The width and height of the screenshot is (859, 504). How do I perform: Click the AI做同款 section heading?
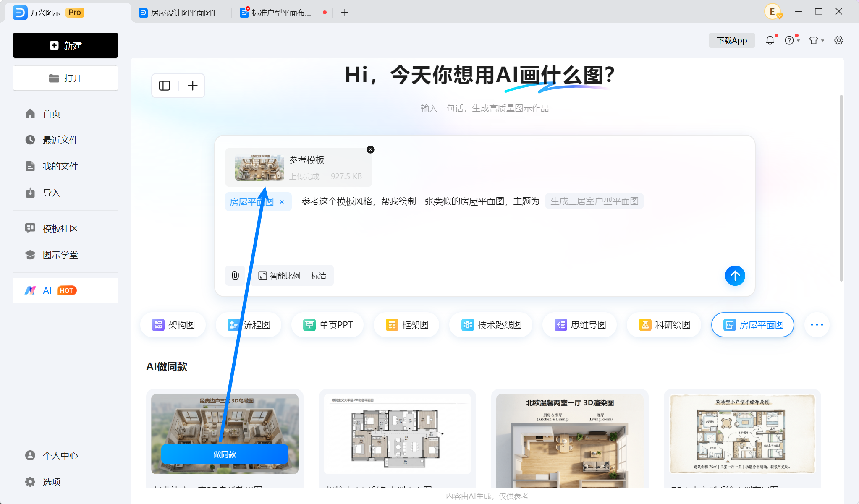pyautogui.click(x=167, y=367)
